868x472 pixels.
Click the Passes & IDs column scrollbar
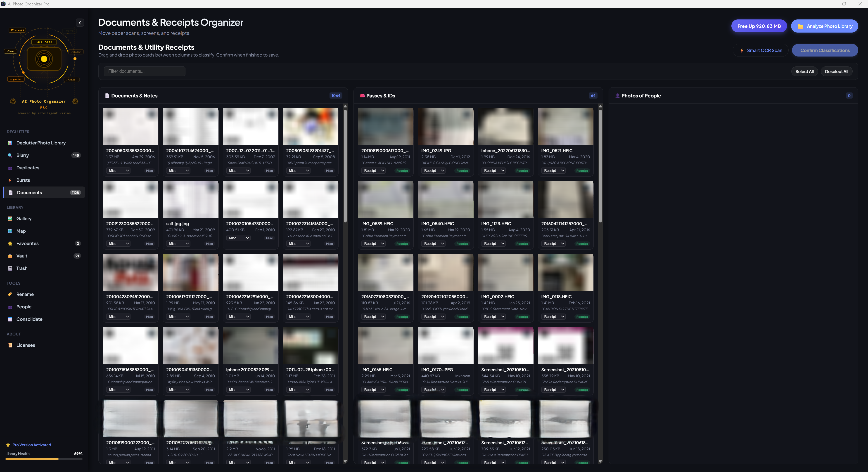(x=600, y=166)
